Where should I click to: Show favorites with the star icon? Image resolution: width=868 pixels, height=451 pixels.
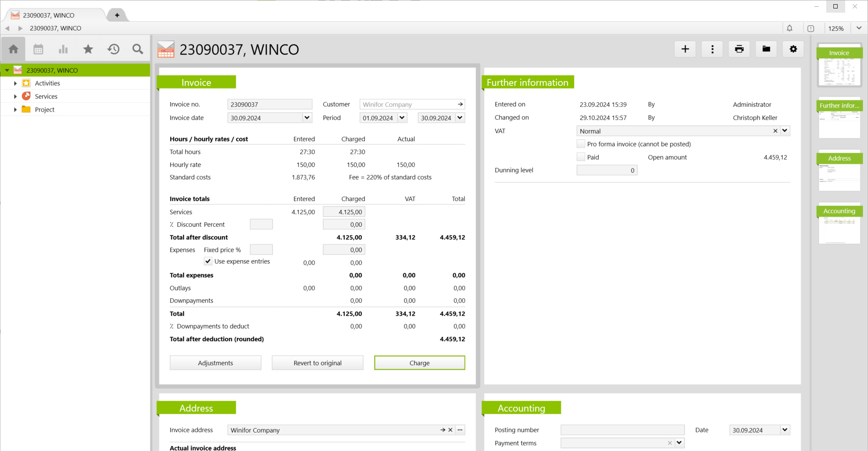coord(88,49)
